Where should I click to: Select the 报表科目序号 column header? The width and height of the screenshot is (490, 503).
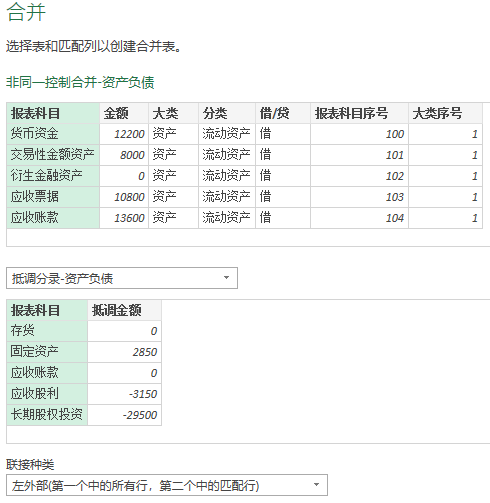[x=359, y=113]
